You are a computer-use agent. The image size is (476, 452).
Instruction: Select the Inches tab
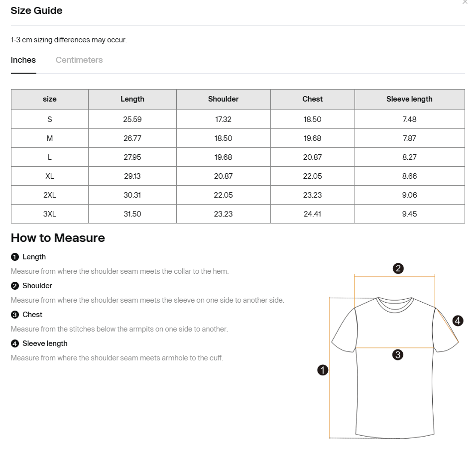[23, 60]
